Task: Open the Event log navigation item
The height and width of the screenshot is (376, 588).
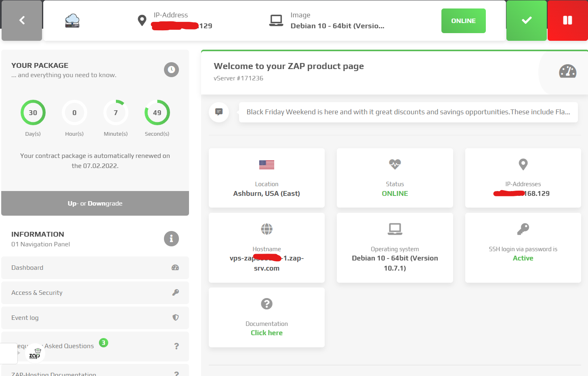Action: pos(95,318)
